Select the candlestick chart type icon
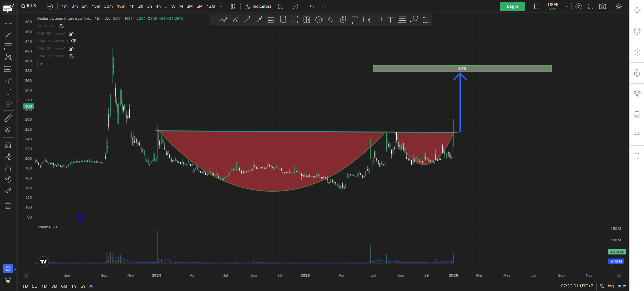The image size is (644, 291). 233,6
